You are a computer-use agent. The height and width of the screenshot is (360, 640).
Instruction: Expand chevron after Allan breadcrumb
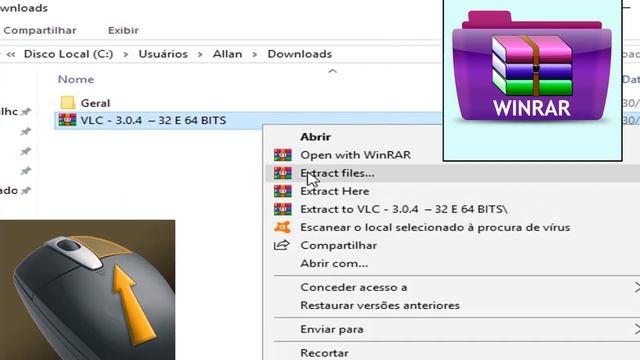255,54
